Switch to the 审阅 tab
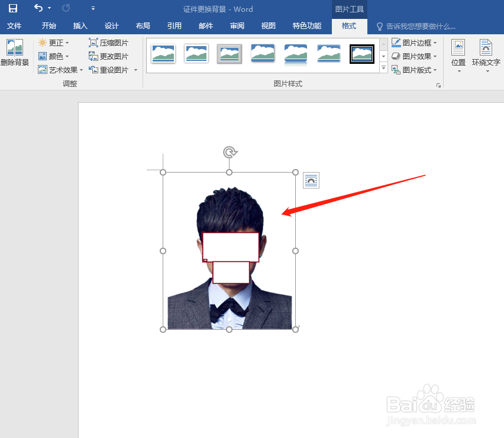The image size is (504, 438). tap(237, 26)
